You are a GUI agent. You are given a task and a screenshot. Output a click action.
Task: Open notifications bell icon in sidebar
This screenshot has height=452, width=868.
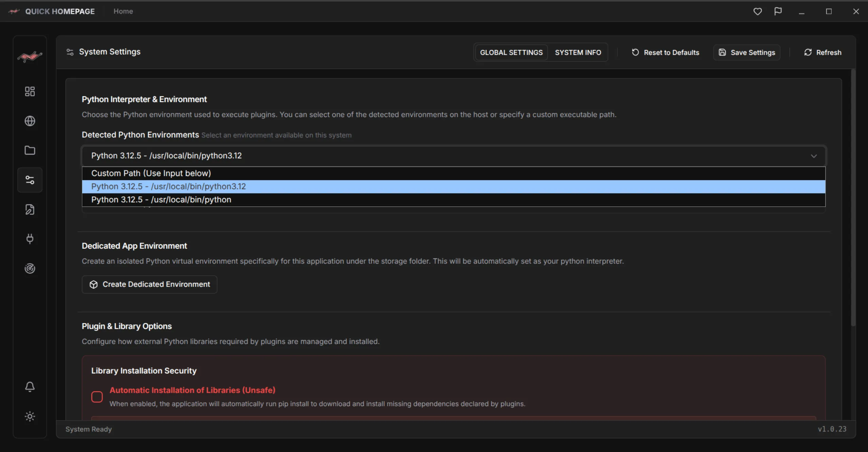(x=30, y=387)
